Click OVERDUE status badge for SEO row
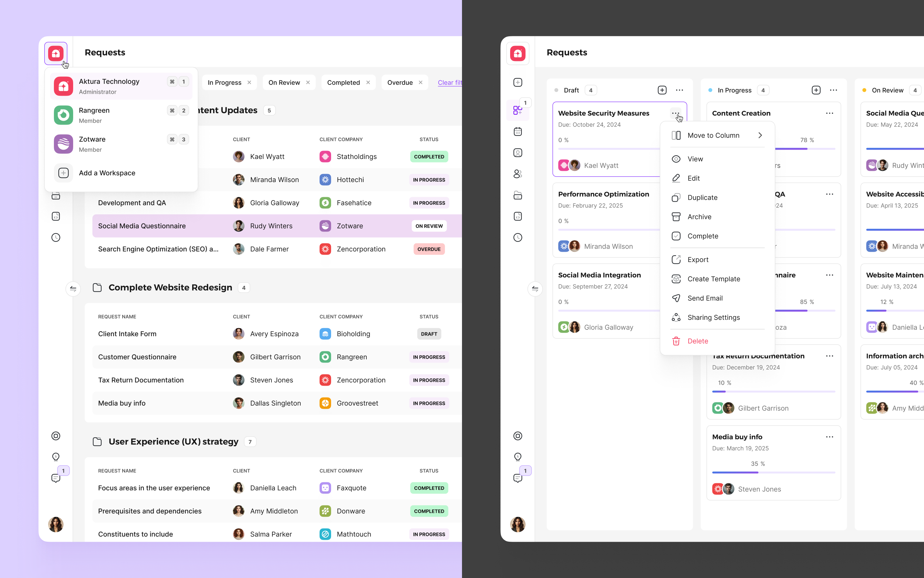This screenshot has height=578, width=924. point(429,249)
